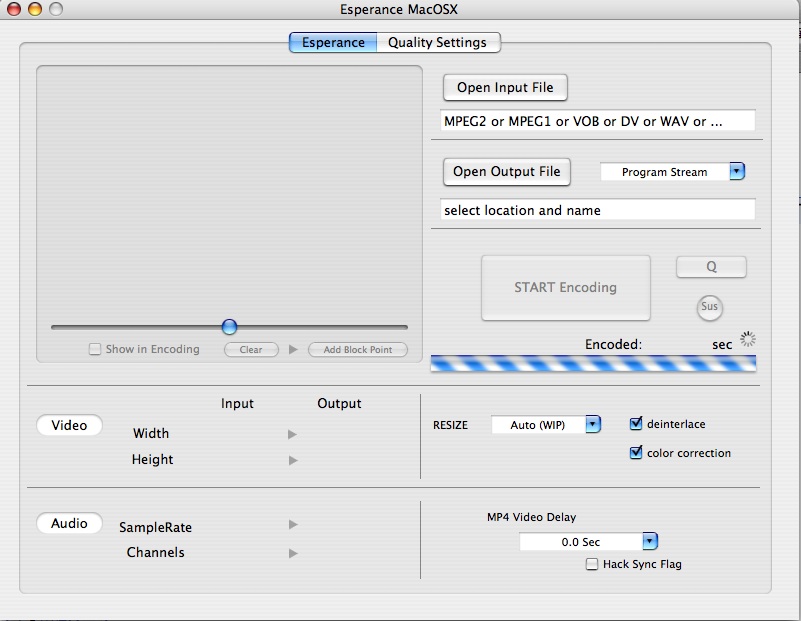801x621 pixels.
Task: Click the round Sus suspend button
Action: (x=710, y=307)
